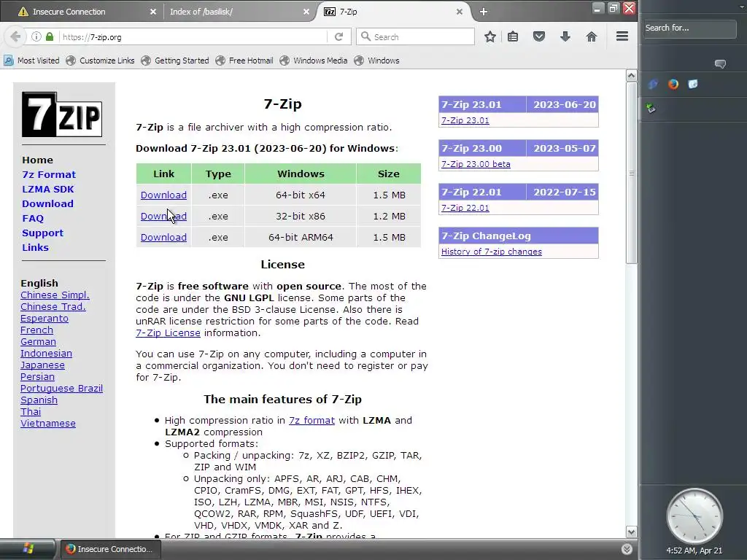Open the Download page in the site menu
Viewport: 747px width, 560px height.
(x=47, y=204)
